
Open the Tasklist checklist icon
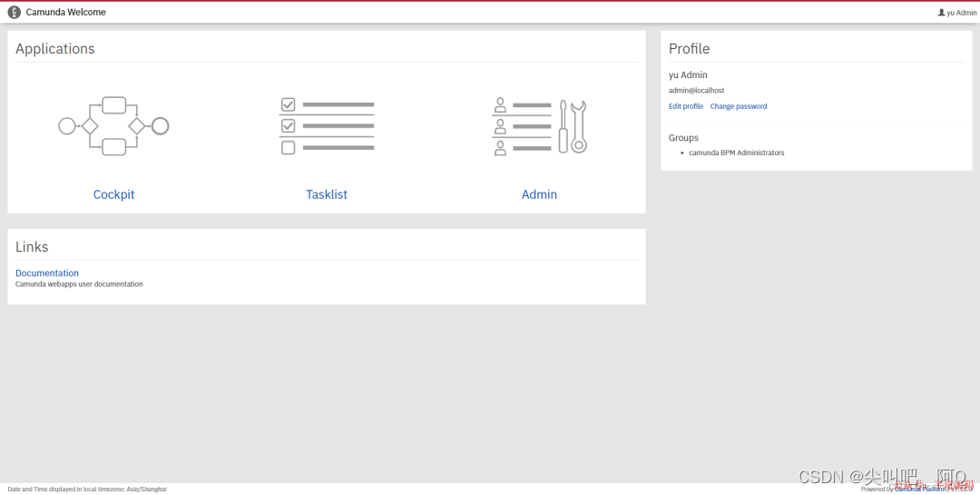point(327,126)
